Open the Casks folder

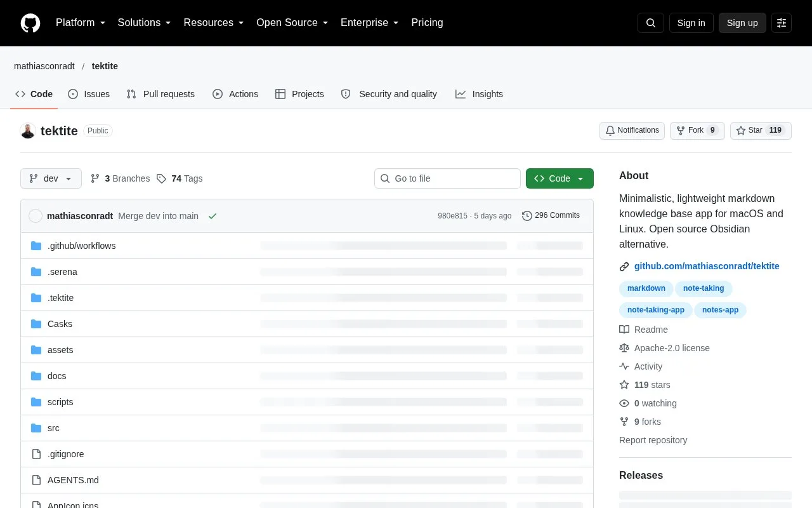pyautogui.click(x=60, y=324)
